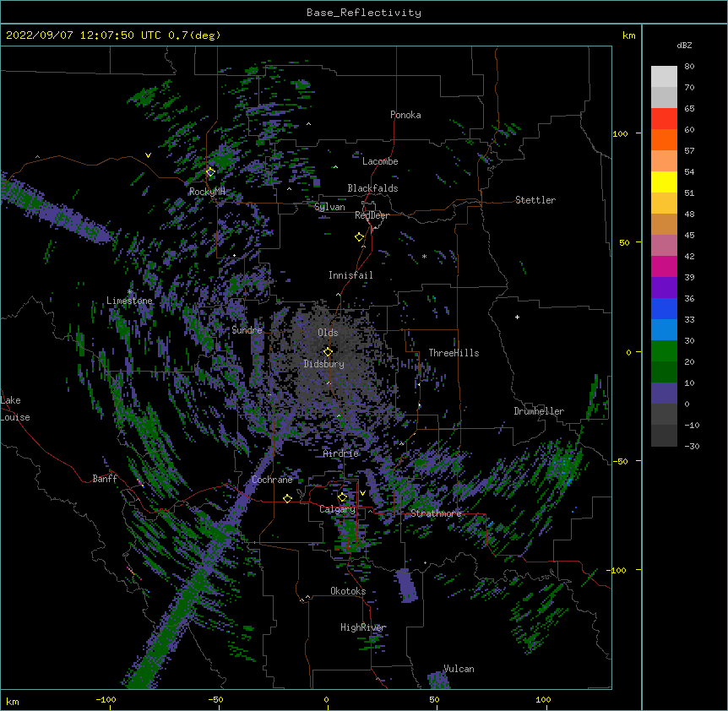This screenshot has width=728, height=711.
Task: Click the dBZ legend heading
Action: pyautogui.click(x=684, y=46)
